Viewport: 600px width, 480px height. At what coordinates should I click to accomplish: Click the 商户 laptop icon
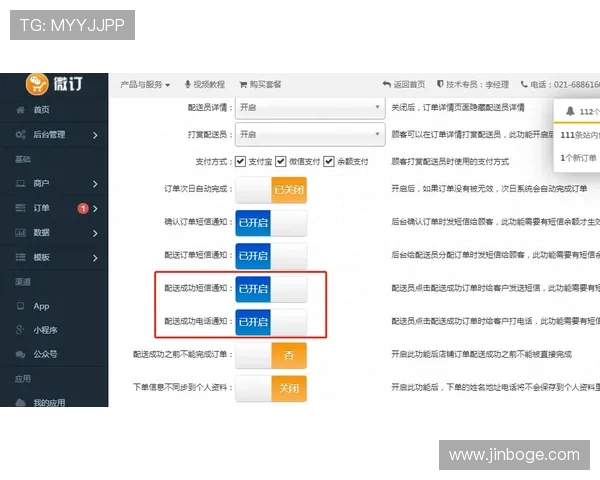[20, 184]
